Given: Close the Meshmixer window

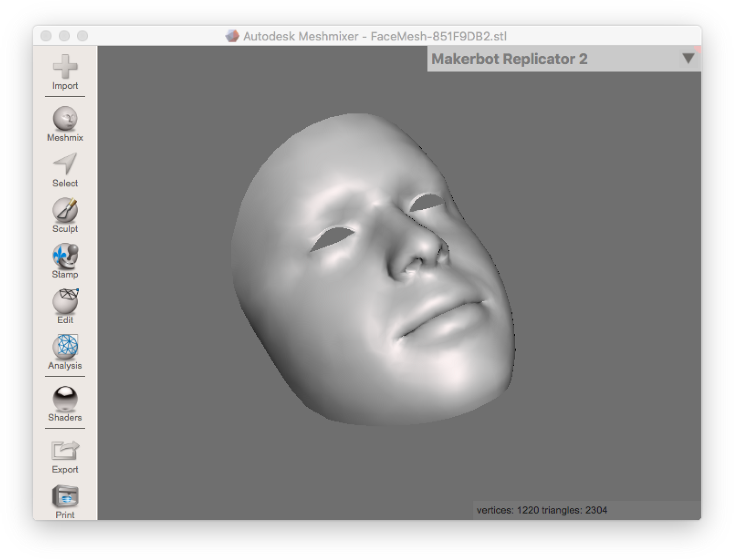Looking at the screenshot, I should (46, 36).
